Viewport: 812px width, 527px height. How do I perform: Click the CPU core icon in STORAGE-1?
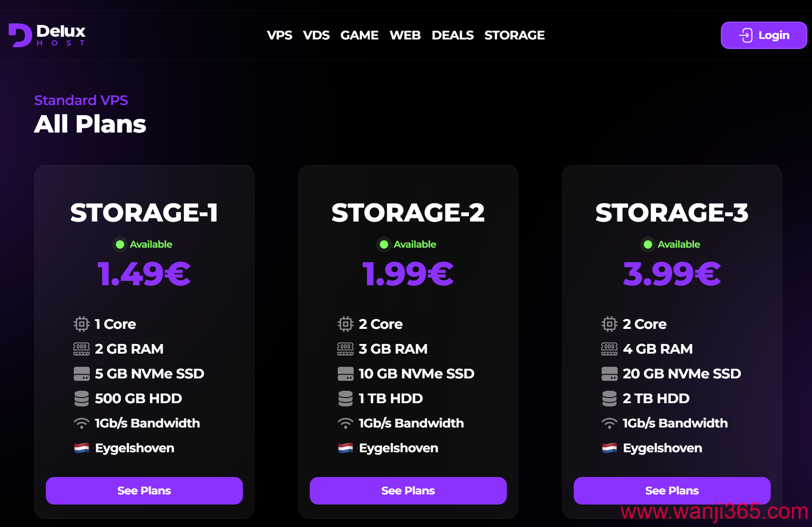(x=82, y=324)
